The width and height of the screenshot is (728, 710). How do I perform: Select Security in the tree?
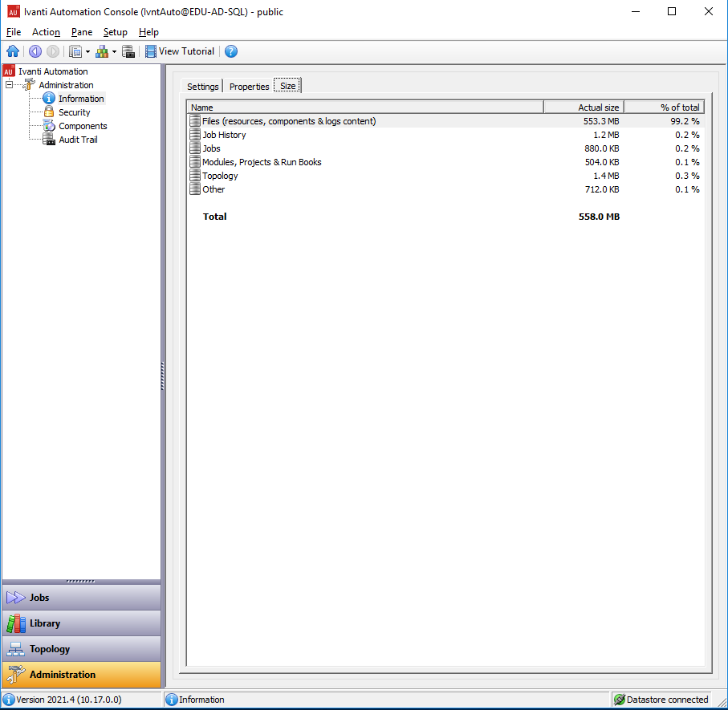click(75, 112)
